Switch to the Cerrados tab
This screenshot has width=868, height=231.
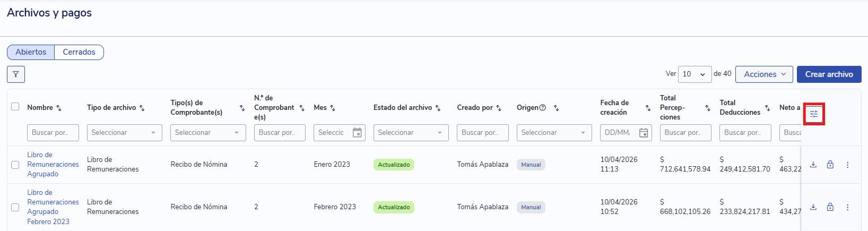point(79,52)
